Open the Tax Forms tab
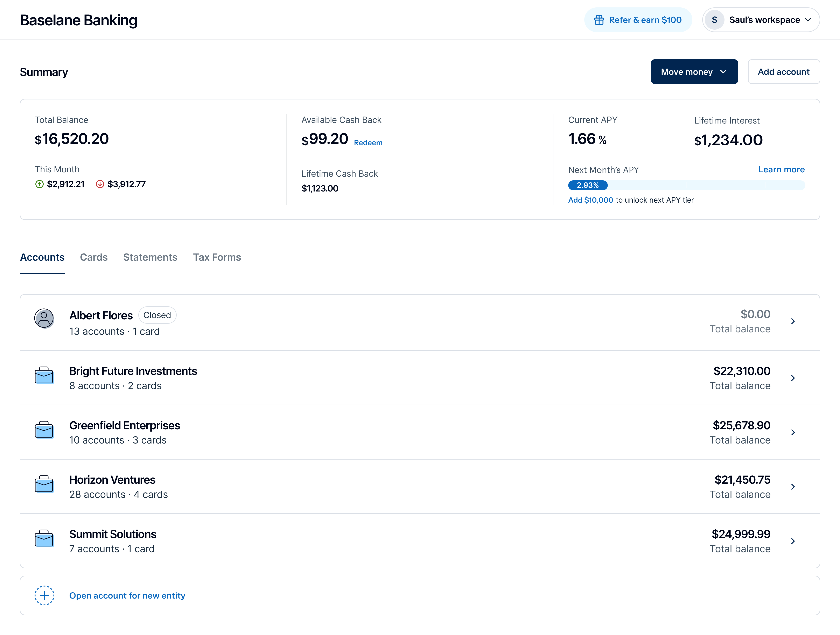Screen dimensions: 840x635 (217, 257)
